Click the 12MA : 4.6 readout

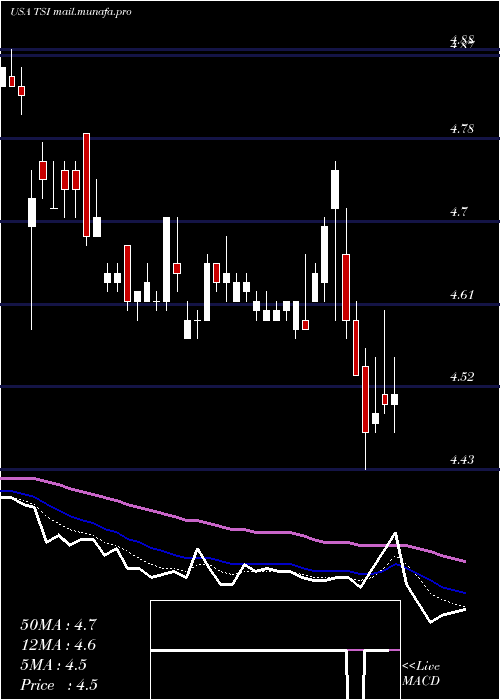pyautogui.click(x=58, y=645)
